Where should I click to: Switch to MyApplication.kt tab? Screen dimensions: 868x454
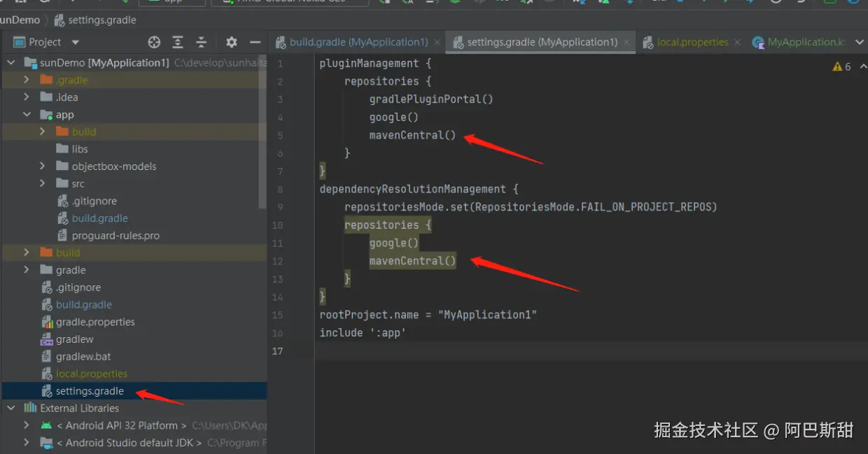click(x=799, y=42)
